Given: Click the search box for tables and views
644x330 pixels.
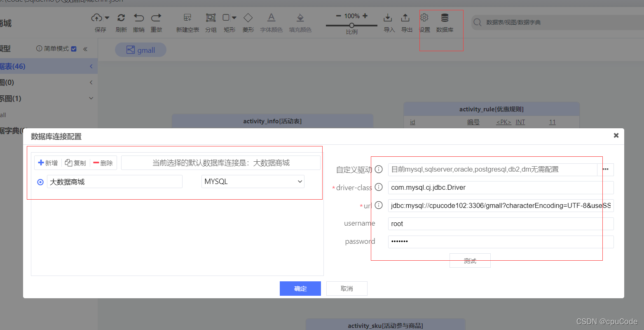Looking at the screenshot, I should 557,22.
